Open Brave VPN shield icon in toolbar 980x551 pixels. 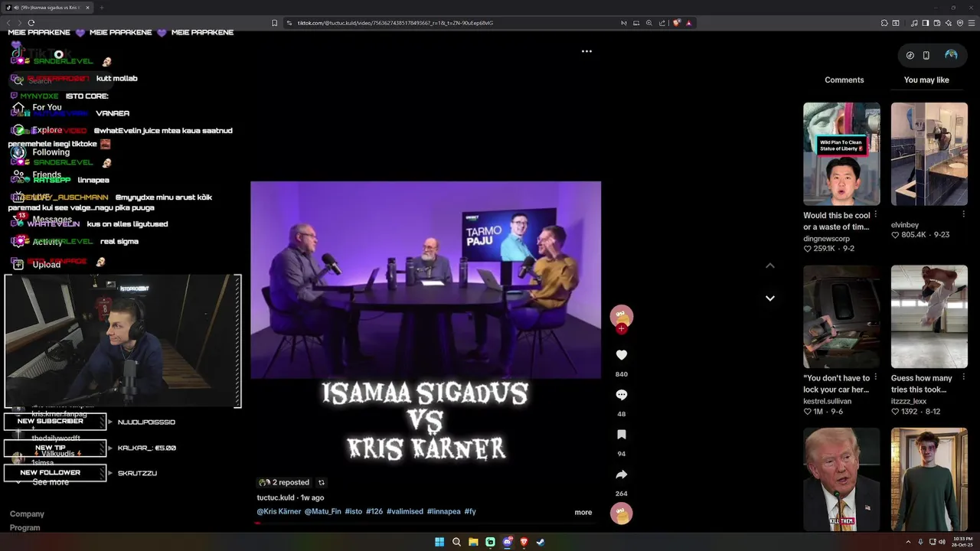coord(959,23)
